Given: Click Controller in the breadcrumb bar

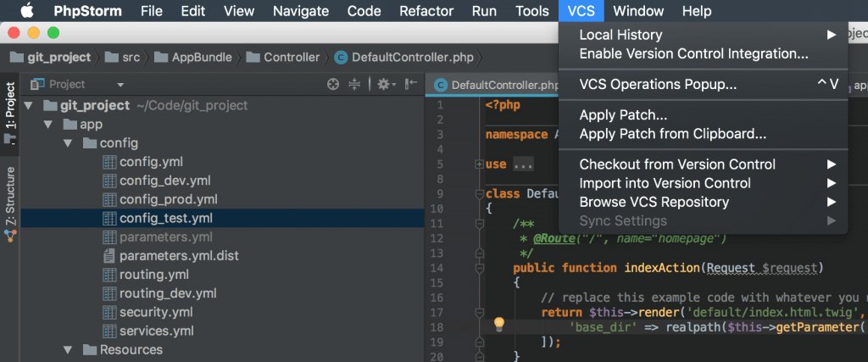Looking at the screenshot, I should pyautogui.click(x=283, y=57).
